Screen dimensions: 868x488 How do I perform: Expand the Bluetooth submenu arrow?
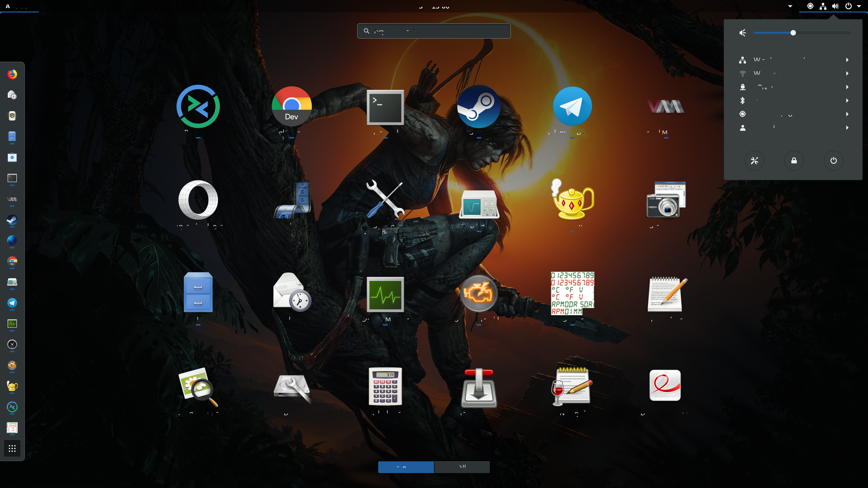847,100
